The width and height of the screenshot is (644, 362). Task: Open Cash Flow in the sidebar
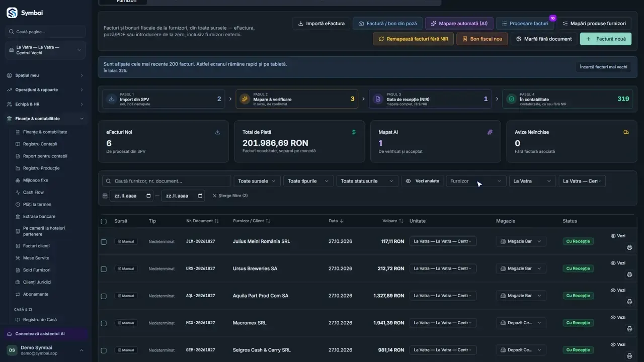(x=33, y=192)
